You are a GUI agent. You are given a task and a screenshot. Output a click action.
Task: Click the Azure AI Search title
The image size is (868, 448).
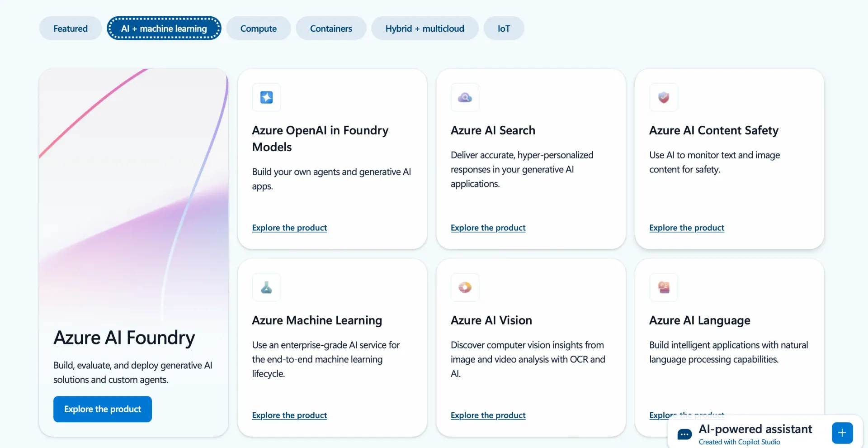pyautogui.click(x=493, y=130)
